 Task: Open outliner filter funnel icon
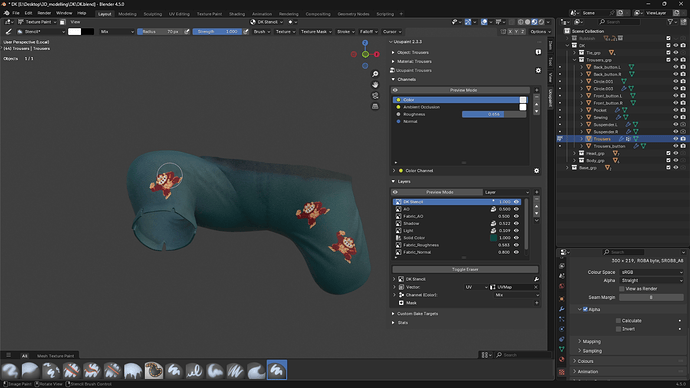[670, 22]
